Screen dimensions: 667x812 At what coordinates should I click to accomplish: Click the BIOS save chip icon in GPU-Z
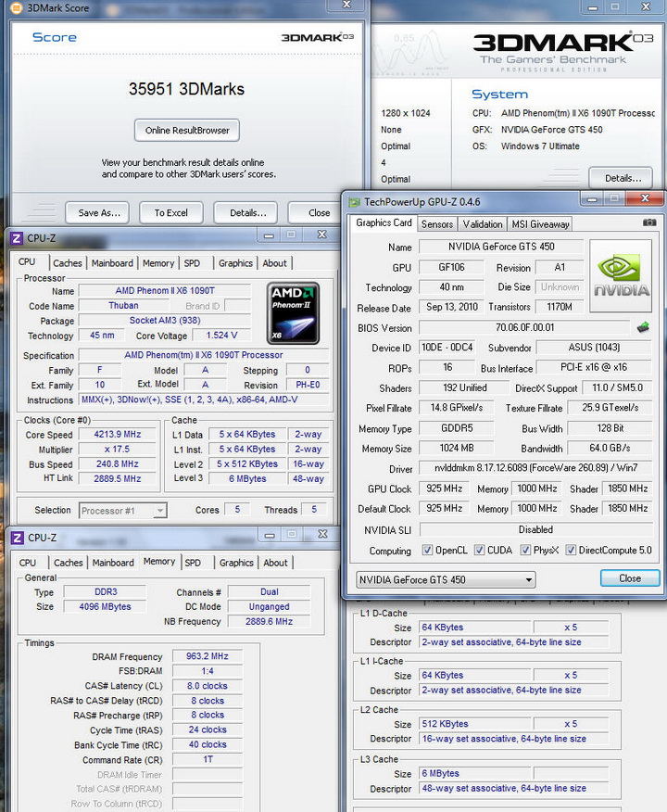[x=643, y=327]
